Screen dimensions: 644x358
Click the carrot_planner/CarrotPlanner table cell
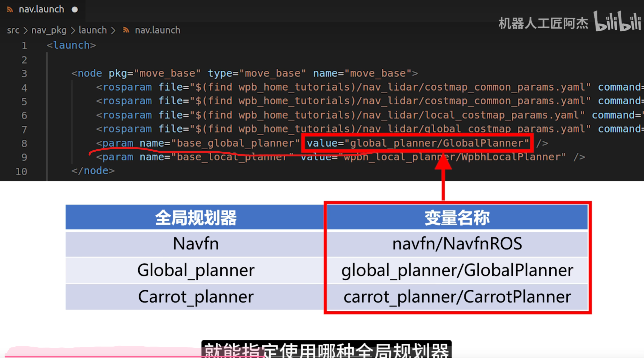[457, 297]
